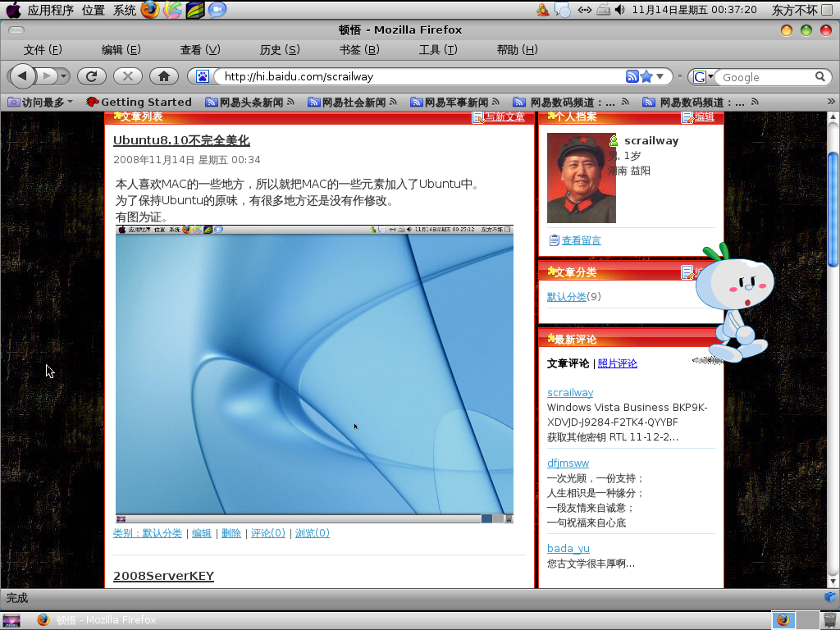Launch Firefox from the top panel

150,10
